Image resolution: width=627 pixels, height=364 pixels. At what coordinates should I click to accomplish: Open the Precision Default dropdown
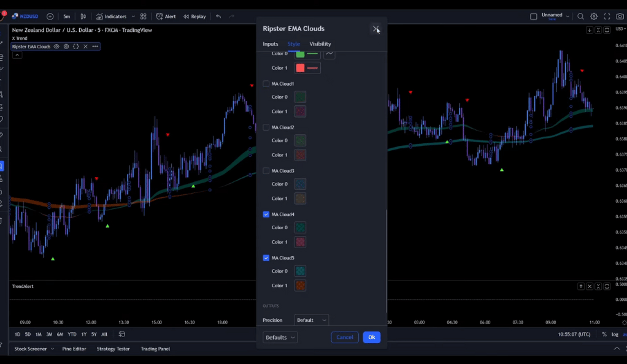[x=312, y=320]
